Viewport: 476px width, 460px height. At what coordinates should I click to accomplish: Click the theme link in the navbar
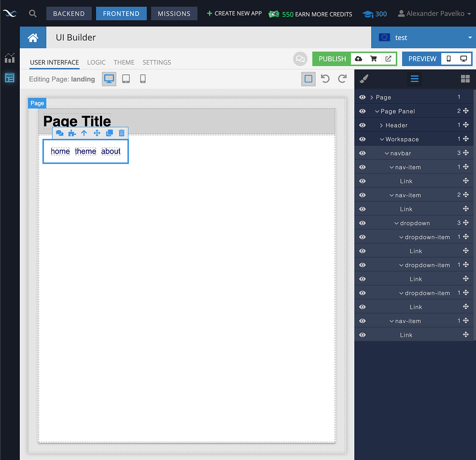(x=85, y=151)
